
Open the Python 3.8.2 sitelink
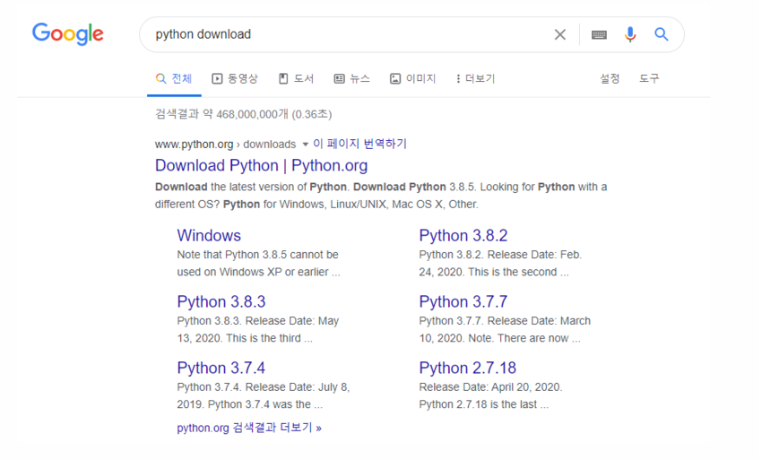463,235
